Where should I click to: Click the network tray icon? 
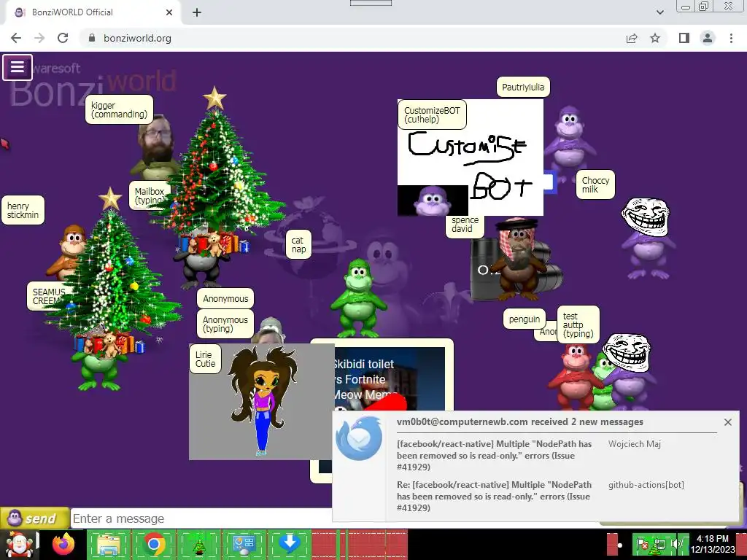[x=660, y=544]
